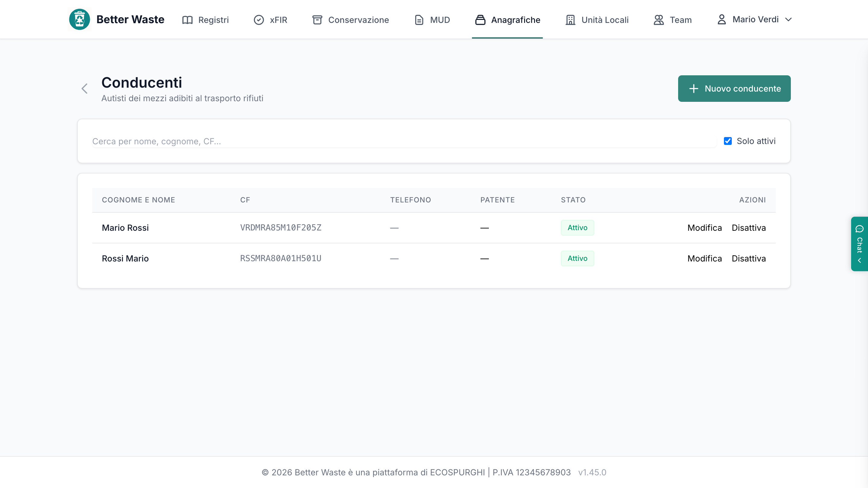This screenshot has width=868, height=488.
Task: Click the Mario Rossi name cell
Action: coord(125,228)
